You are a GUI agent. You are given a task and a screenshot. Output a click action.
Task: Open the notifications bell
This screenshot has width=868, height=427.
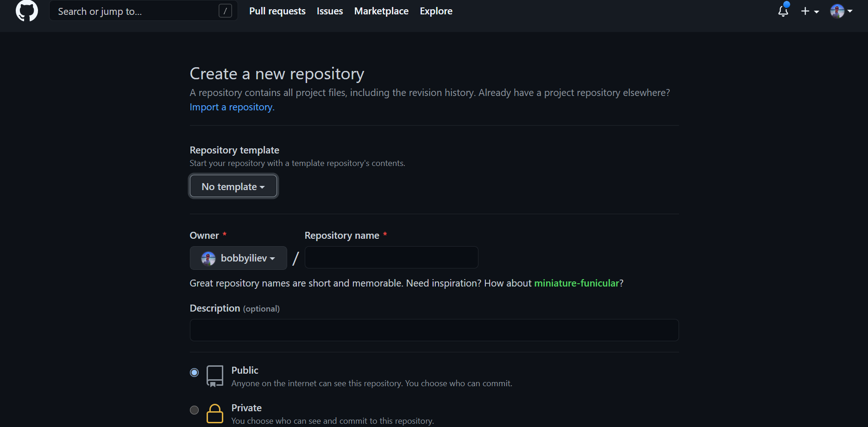[783, 11]
